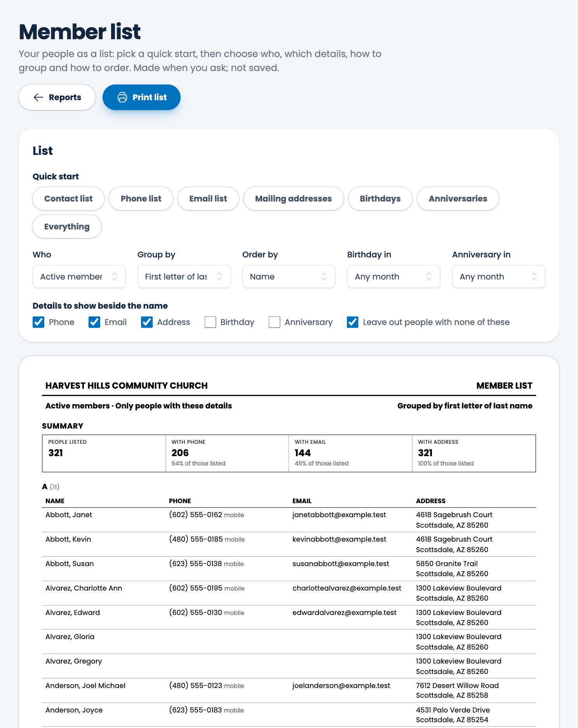Choose the Everything quick start preset

[67, 227]
